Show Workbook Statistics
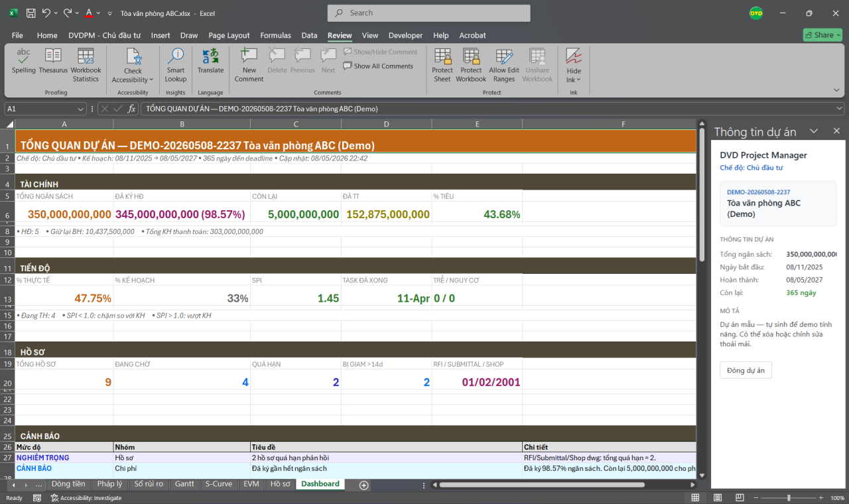849x504 pixels. [x=86, y=65]
